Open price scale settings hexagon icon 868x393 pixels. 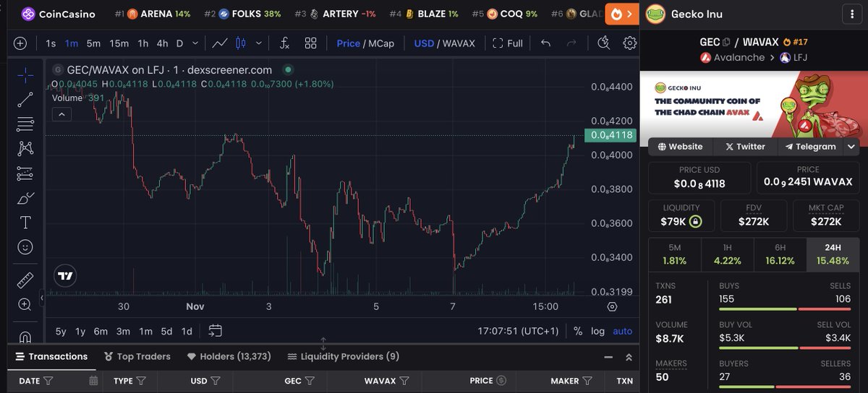(612, 306)
